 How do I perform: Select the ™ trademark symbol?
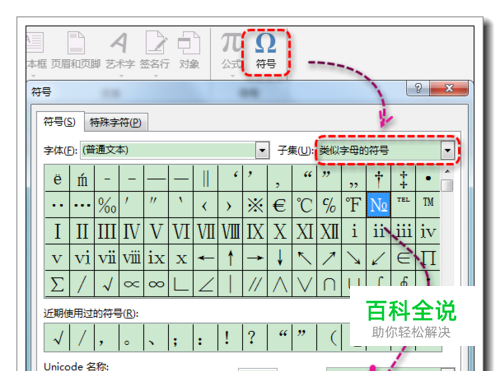(x=428, y=205)
